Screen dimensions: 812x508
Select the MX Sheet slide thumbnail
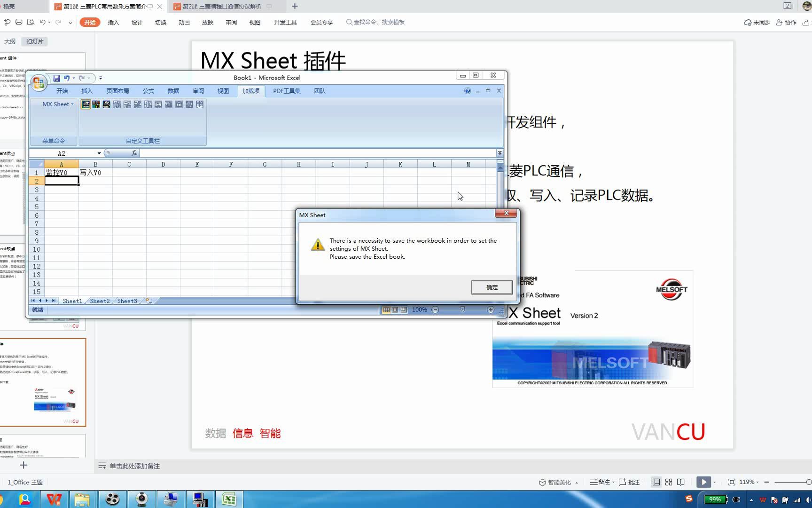point(42,382)
